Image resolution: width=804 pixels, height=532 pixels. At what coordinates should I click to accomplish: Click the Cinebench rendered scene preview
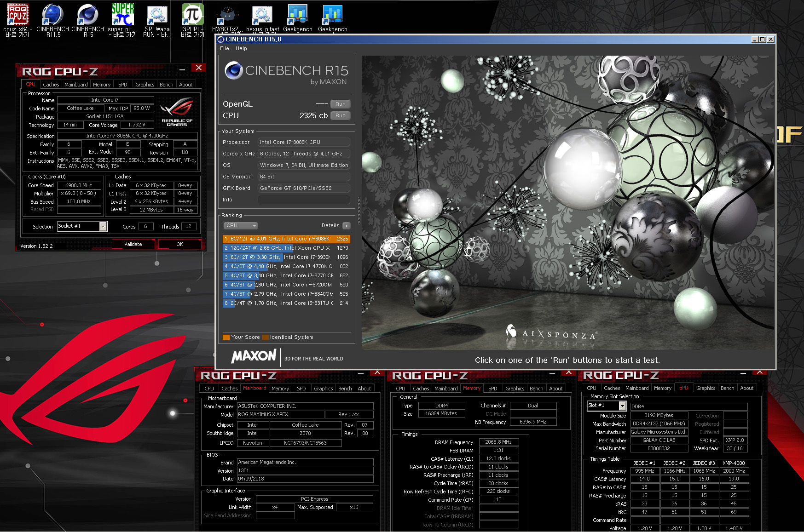pyautogui.click(x=568, y=202)
